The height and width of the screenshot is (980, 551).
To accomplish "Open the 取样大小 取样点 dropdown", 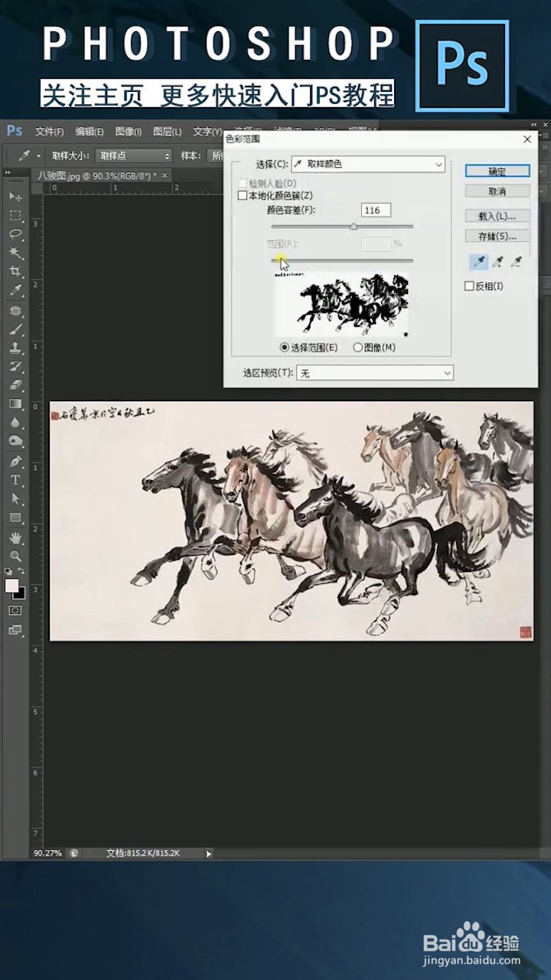I will (x=134, y=155).
